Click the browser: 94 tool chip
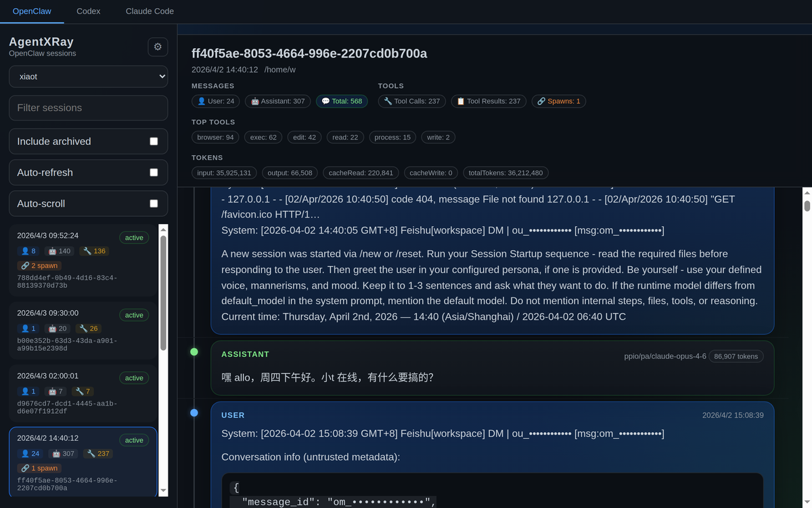812x508 pixels. 215,137
